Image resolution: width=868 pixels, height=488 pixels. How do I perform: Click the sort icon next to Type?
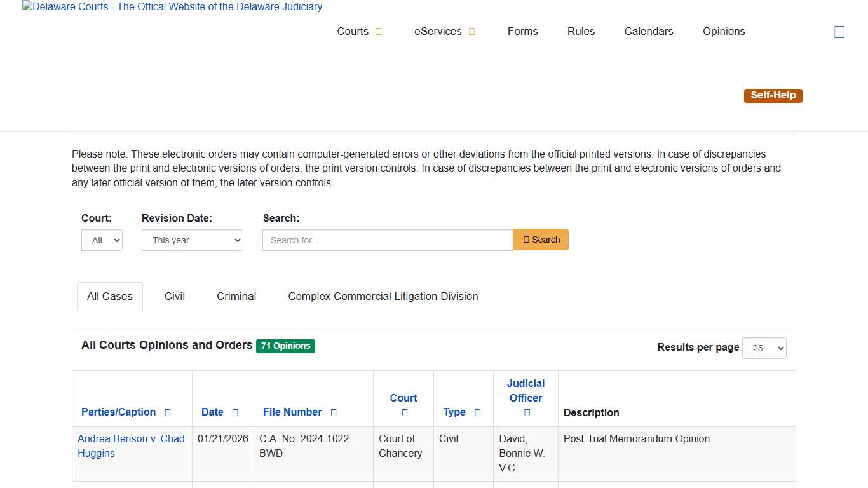[x=478, y=412]
